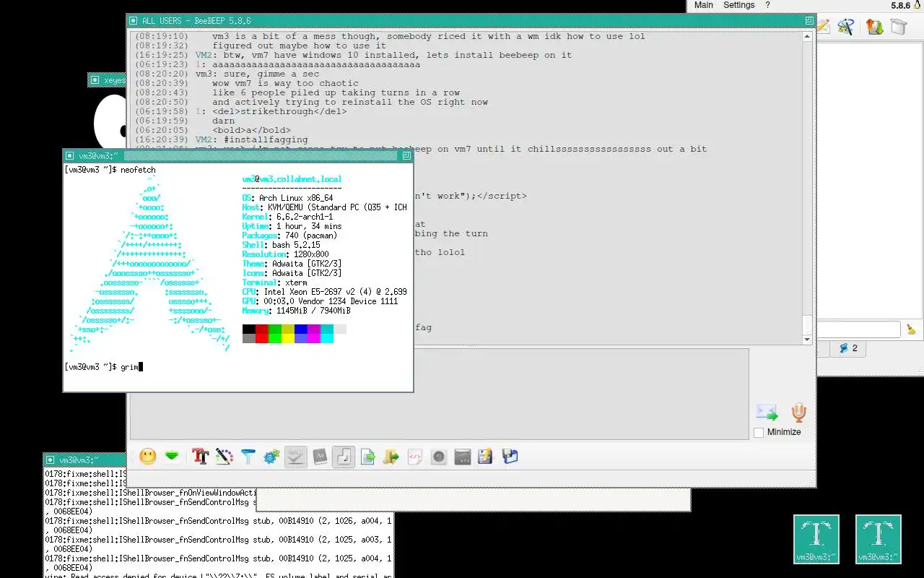Switch to the tab labeled 2

848,348
